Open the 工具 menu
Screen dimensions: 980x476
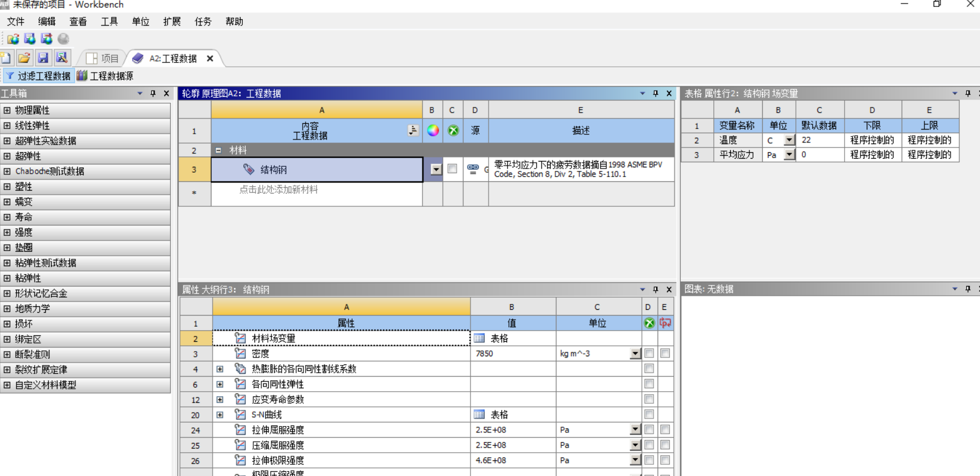coord(109,22)
